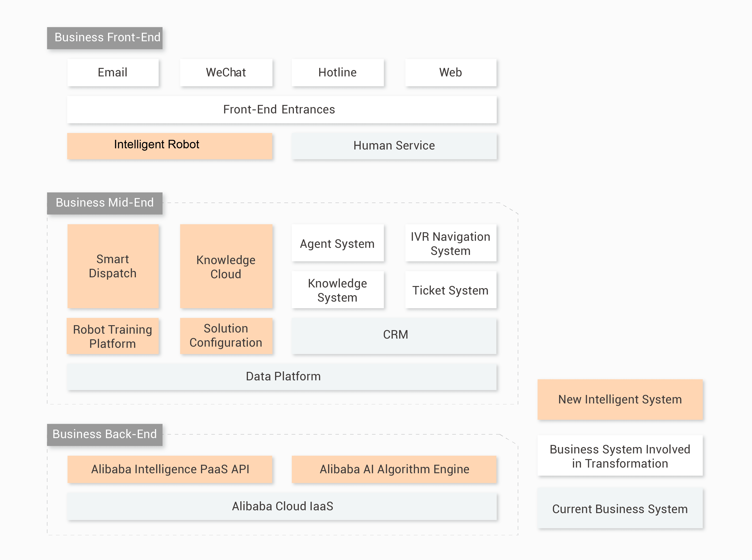
Task: Open the Smart Dispatch block
Action: (x=113, y=266)
